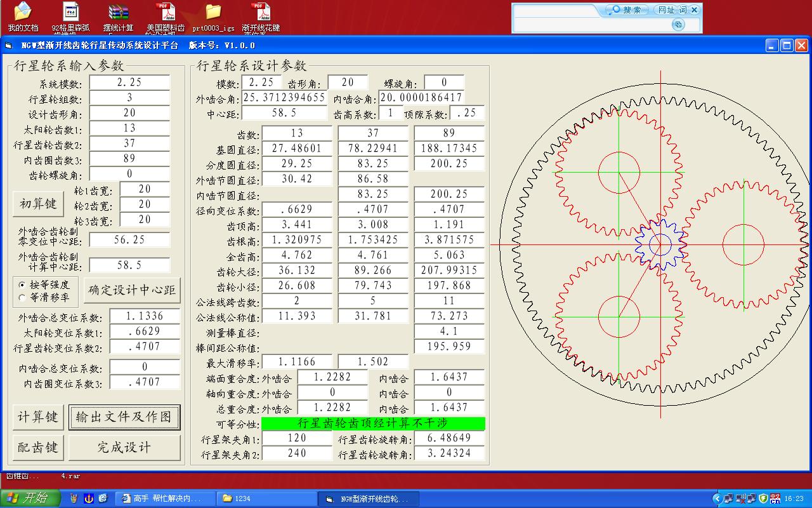Edit the 行星轮组数 input field
Screen dimensions: 812x508
[129, 98]
